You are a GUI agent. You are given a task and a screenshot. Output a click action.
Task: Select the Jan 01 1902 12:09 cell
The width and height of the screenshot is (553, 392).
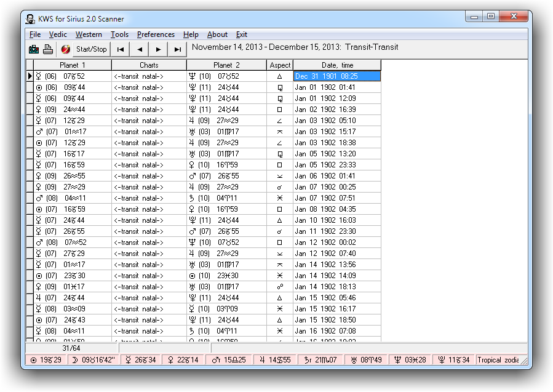coord(337,98)
